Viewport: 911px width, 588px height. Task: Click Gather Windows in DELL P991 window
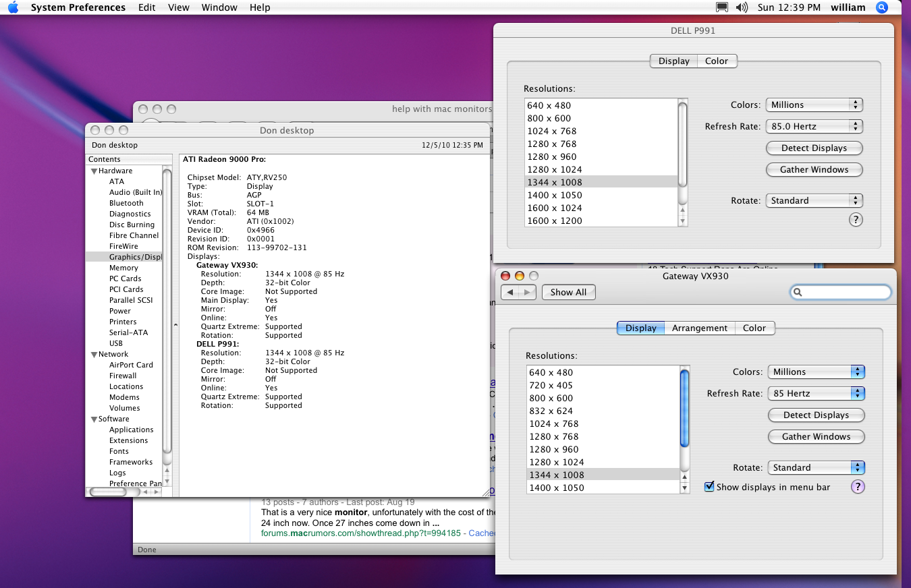[x=814, y=170]
